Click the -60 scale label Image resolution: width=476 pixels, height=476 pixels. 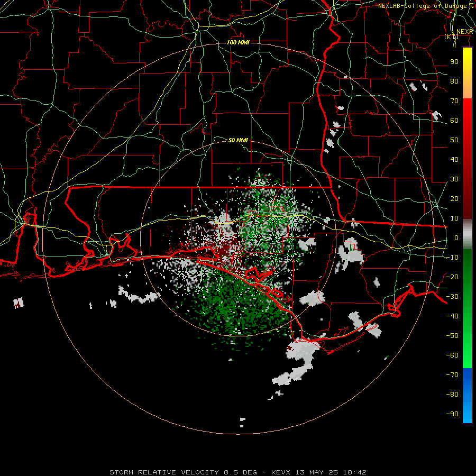[x=452, y=355]
